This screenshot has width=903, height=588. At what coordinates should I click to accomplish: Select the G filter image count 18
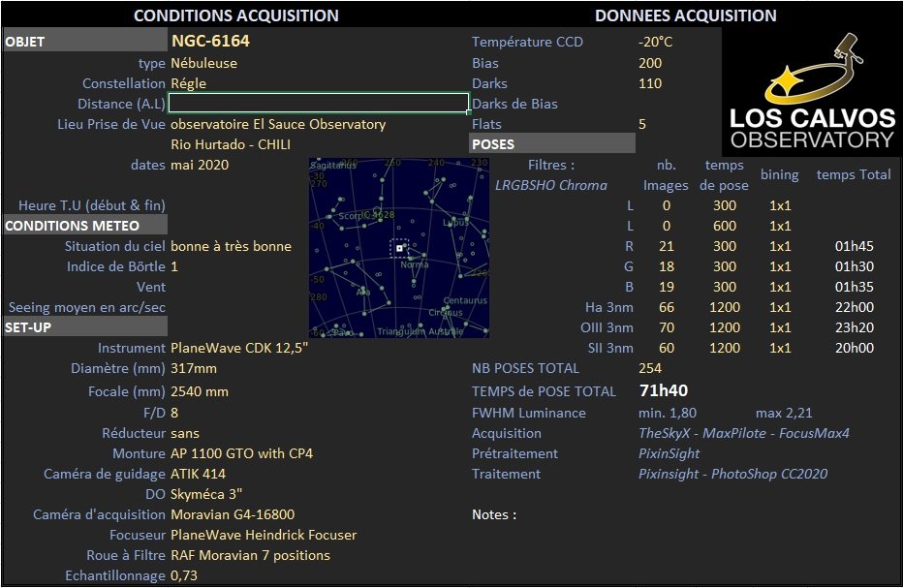(667, 266)
